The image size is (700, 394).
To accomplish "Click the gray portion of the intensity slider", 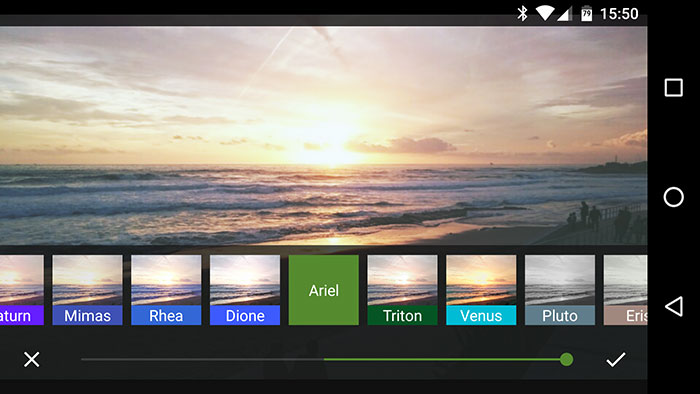I will pos(202,359).
